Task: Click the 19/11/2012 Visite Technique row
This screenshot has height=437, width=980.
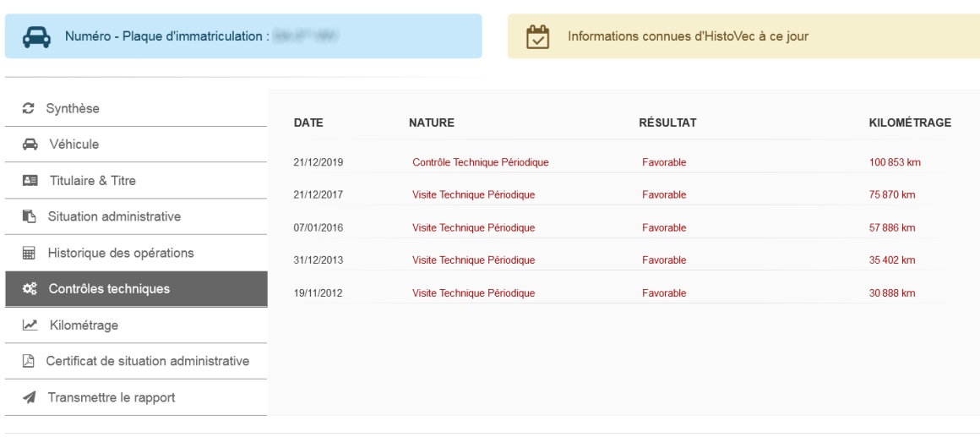Action: point(623,293)
